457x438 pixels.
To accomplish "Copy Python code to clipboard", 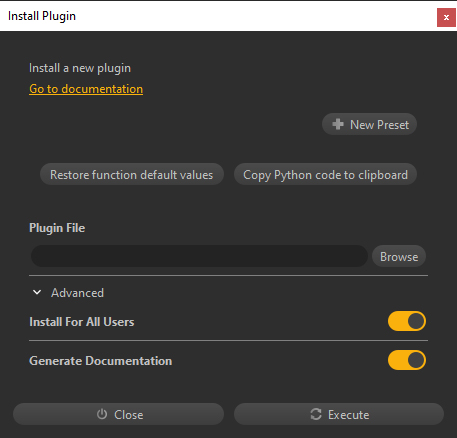I will tap(325, 175).
